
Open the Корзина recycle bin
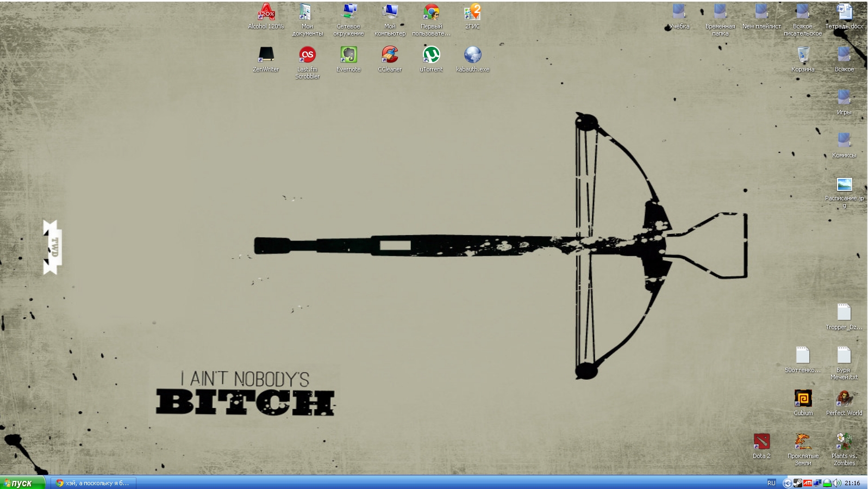tap(803, 59)
